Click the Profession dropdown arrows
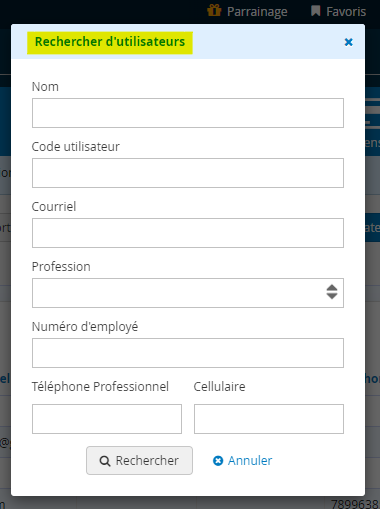This screenshot has width=380, height=509. pos(332,292)
